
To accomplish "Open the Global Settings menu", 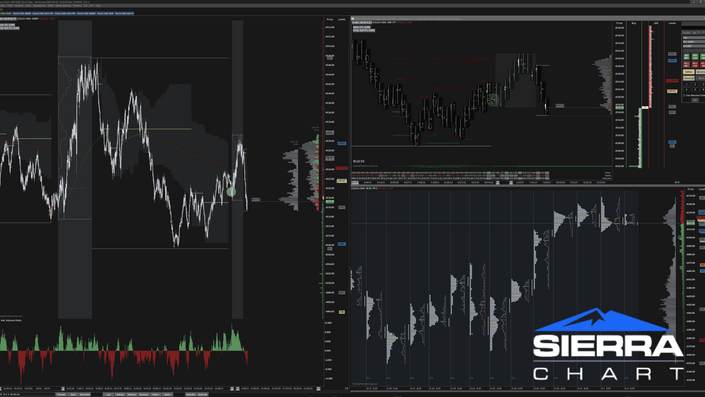I will (63, 5).
